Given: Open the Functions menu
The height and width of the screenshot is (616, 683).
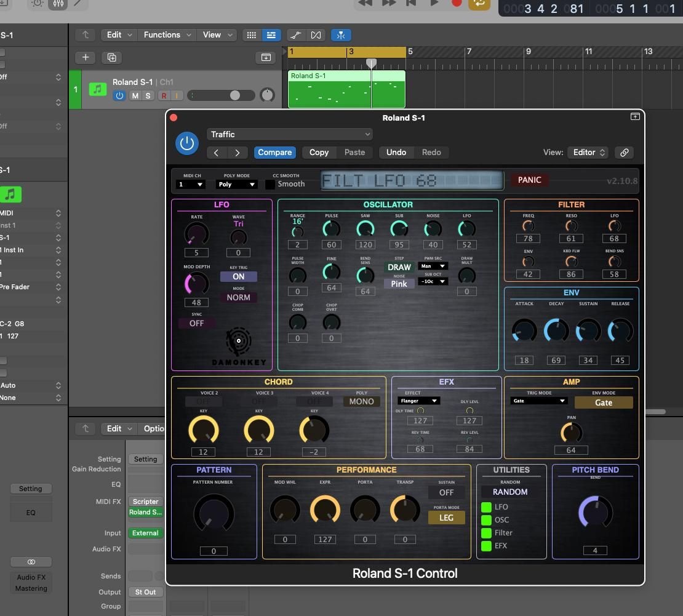Looking at the screenshot, I should coord(167,35).
